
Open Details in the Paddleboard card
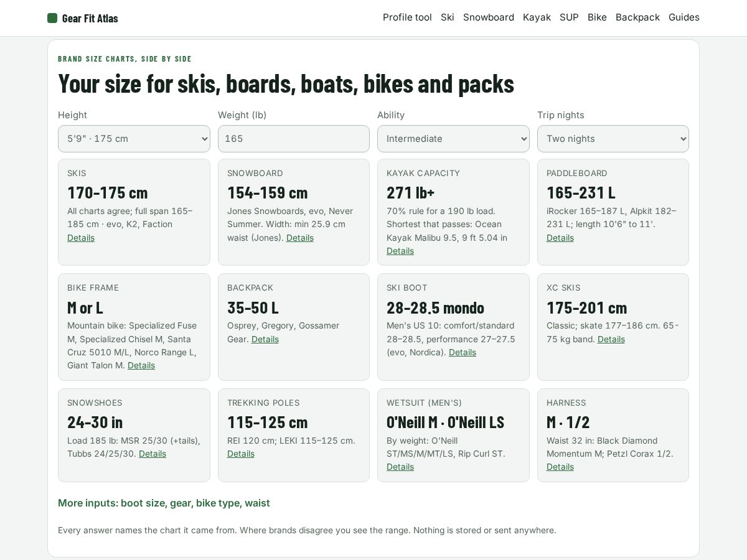pyautogui.click(x=560, y=238)
